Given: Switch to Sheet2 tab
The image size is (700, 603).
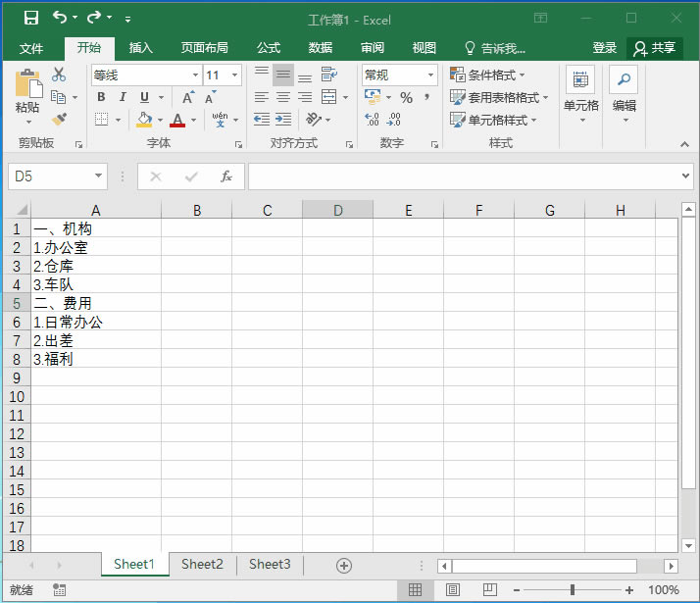Looking at the screenshot, I should coord(202,564).
